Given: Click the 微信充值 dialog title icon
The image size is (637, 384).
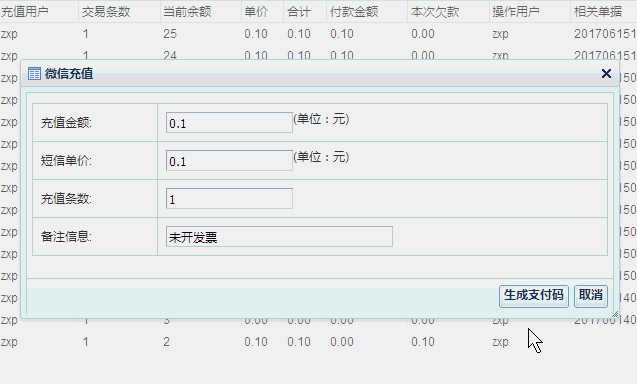Looking at the screenshot, I should pos(35,74).
